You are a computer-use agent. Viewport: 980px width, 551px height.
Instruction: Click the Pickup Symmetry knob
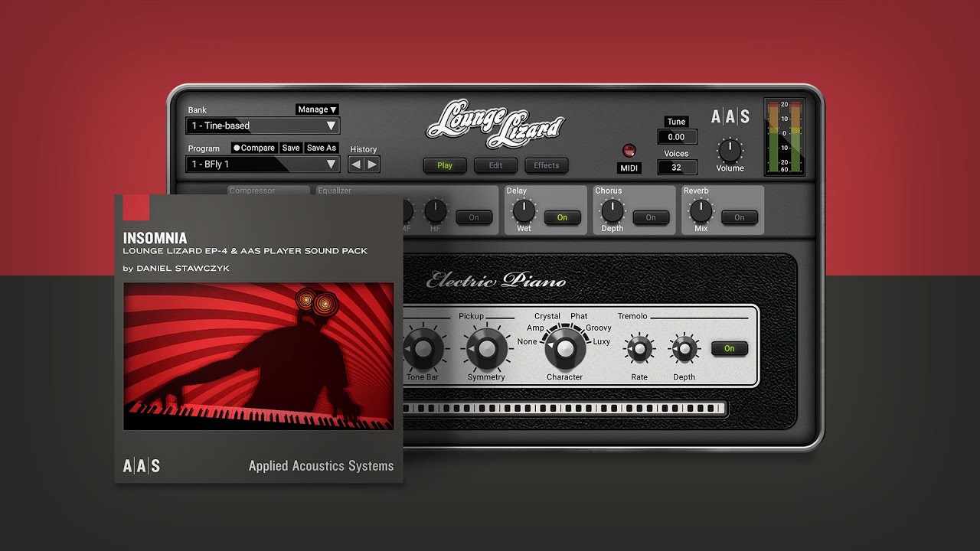486,349
